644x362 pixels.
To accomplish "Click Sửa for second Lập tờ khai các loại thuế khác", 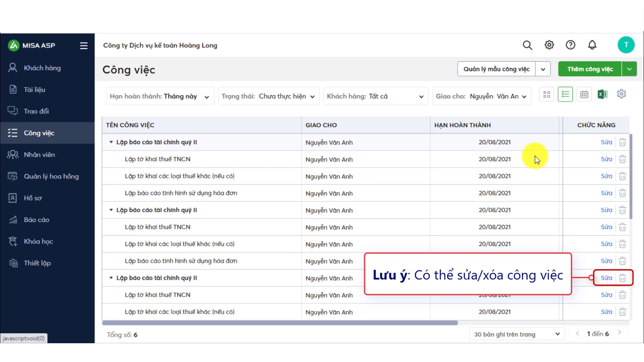I will pos(606,244).
